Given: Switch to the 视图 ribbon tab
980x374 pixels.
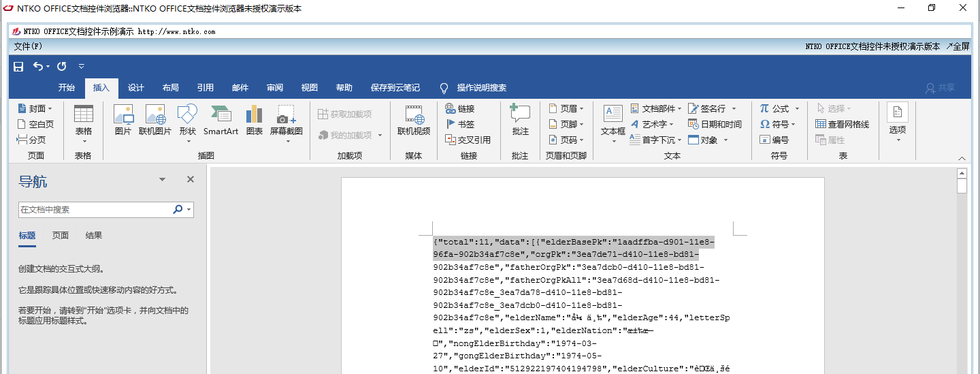Looking at the screenshot, I should (x=310, y=88).
